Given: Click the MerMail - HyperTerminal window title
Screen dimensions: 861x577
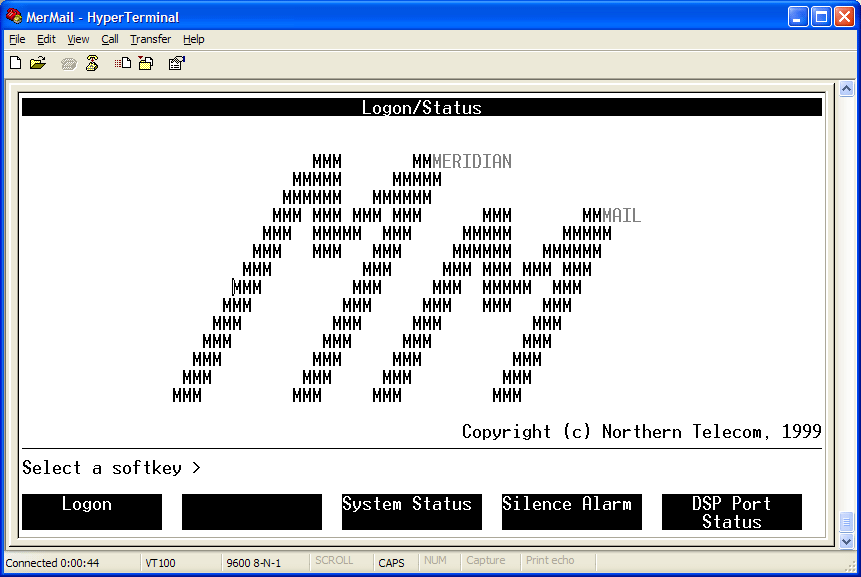Looking at the screenshot, I should point(103,17).
